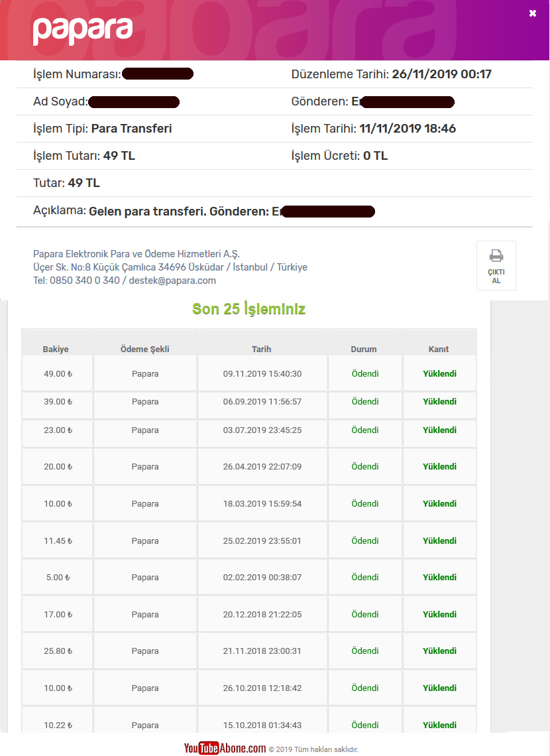
Task: Select the Durum column header
Action: pyautogui.click(x=364, y=349)
